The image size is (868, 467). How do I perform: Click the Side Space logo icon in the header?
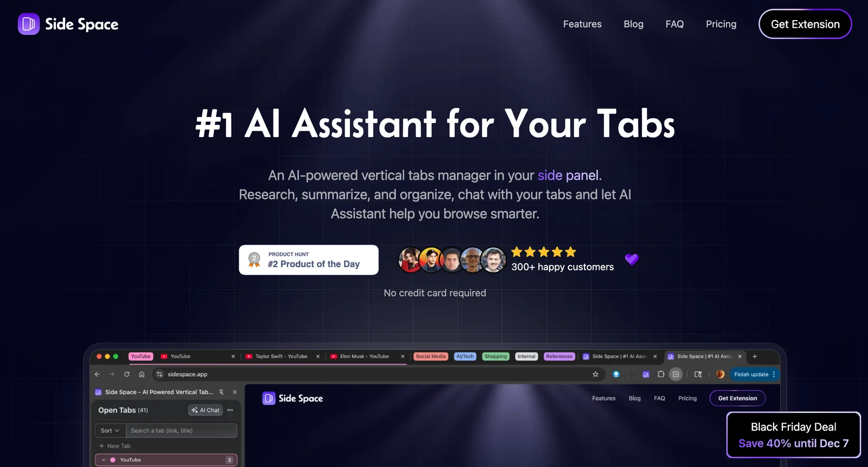28,24
